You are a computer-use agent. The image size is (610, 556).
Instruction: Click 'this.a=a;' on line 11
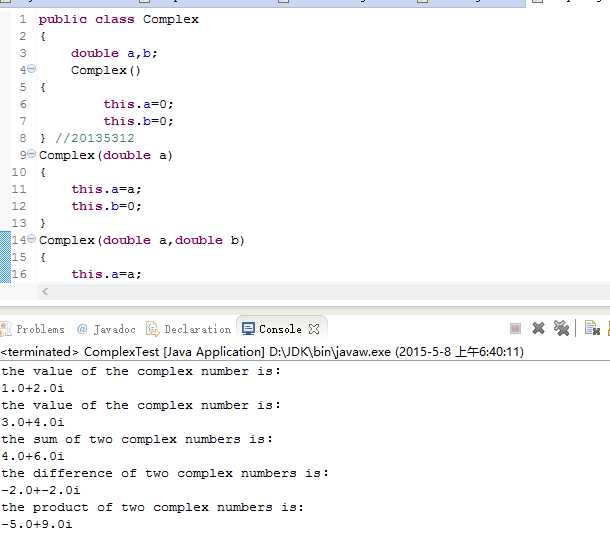pos(107,189)
